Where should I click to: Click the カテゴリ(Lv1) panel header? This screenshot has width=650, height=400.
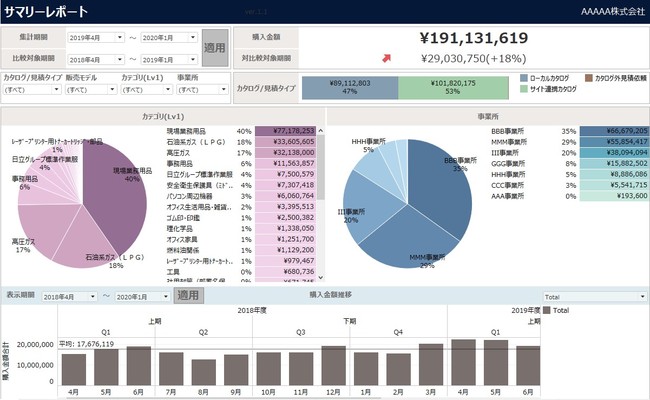click(x=163, y=117)
